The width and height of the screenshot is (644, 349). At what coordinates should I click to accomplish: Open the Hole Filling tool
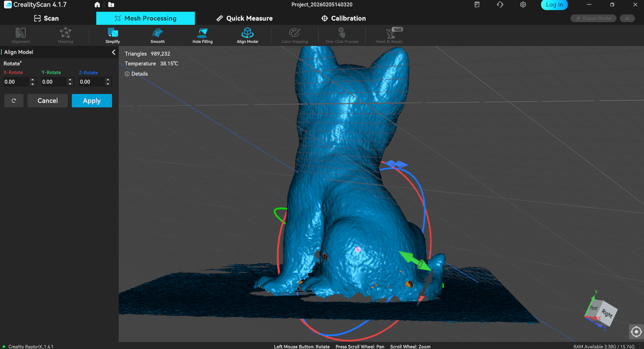click(x=202, y=35)
